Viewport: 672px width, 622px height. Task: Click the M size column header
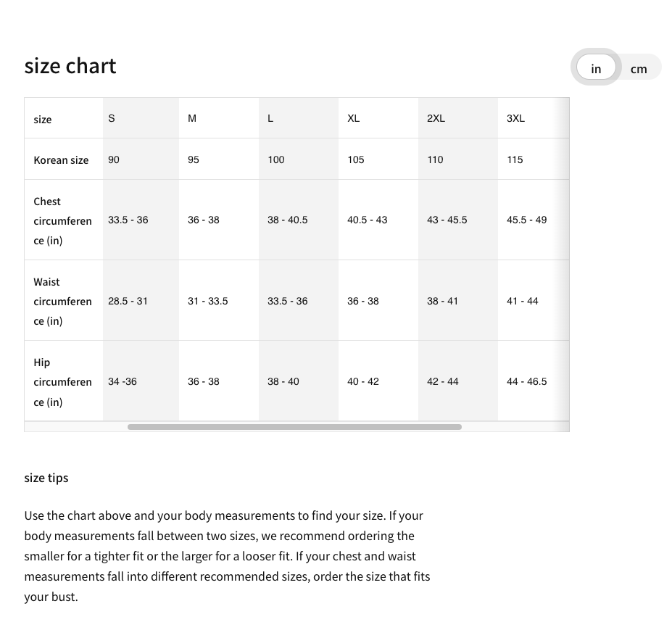(x=192, y=118)
